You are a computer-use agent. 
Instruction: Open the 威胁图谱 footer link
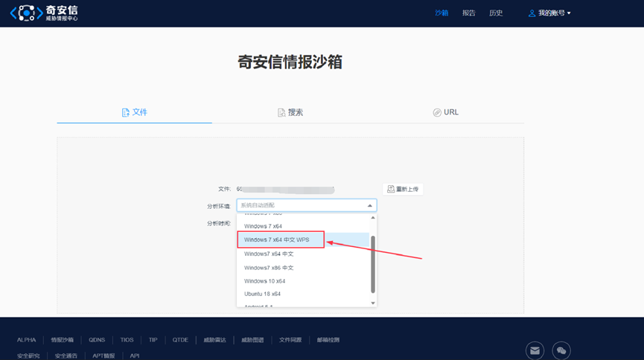(x=252, y=340)
